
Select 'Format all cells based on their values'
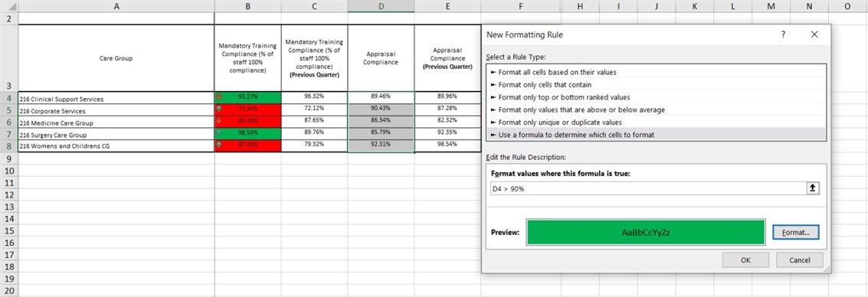point(656,72)
